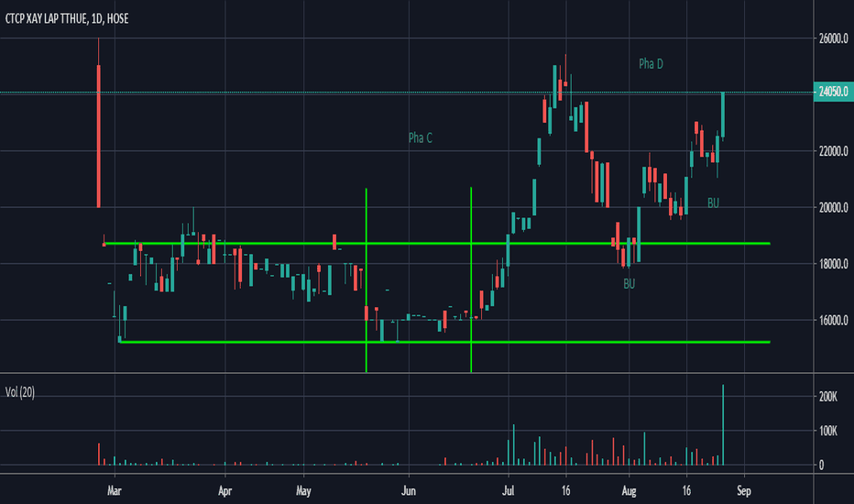Click the Mar date axis label
854x504 pixels.
tap(114, 490)
